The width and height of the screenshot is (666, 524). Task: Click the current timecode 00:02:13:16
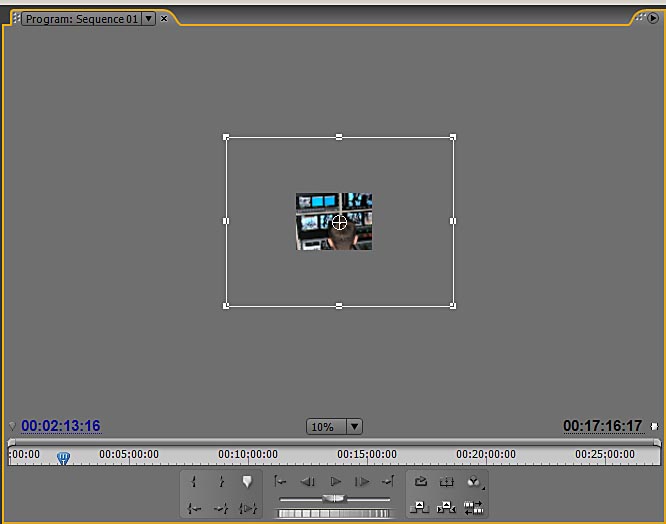tap(61, 425)
